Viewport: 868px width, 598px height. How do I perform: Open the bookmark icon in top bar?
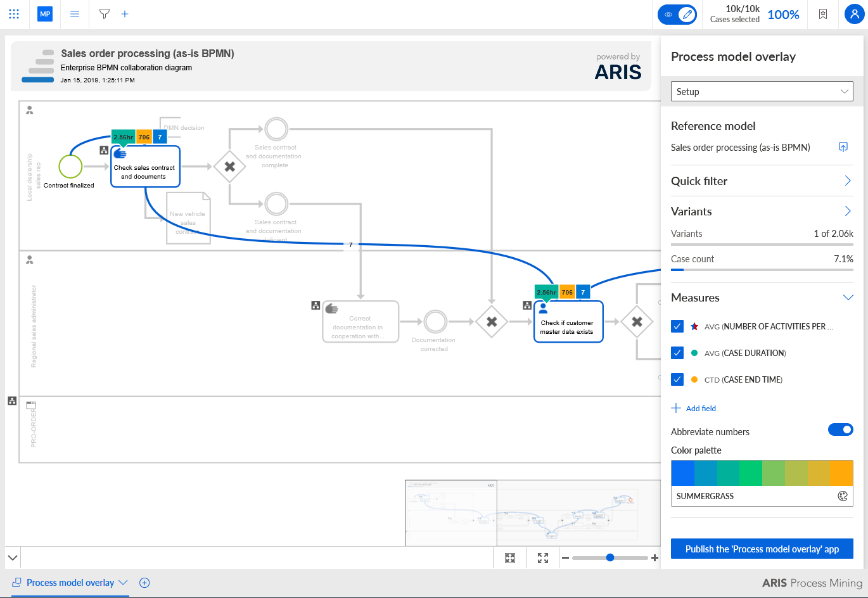click(x=823, y=14)
